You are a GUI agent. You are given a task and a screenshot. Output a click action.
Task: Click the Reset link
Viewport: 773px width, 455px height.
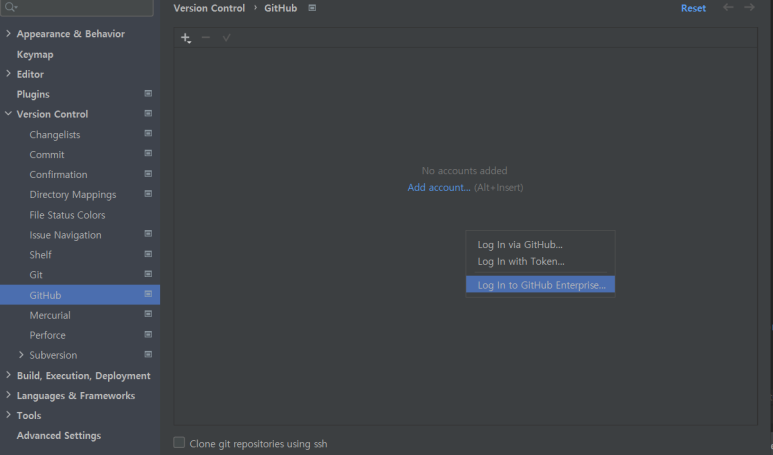coord(693,8)
